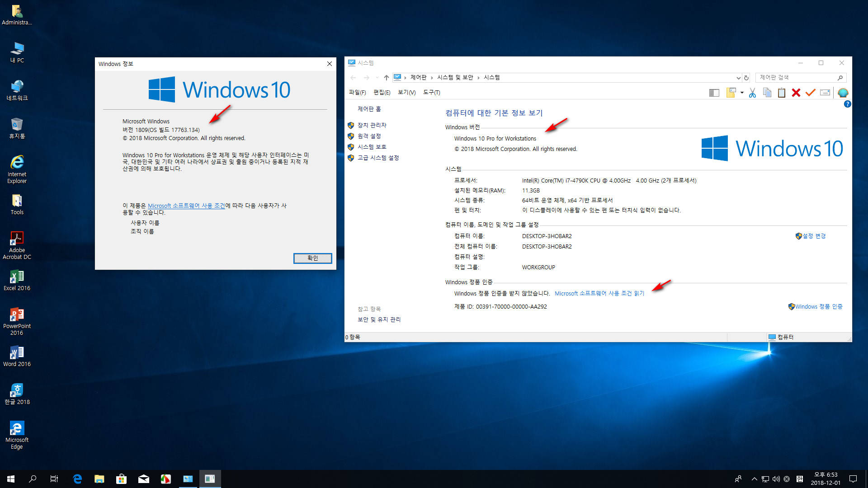Select the Microsoft Edge desktop icon
Image resolution: width=868 pixels, height=488 pixels.
[x=17, y=435]
